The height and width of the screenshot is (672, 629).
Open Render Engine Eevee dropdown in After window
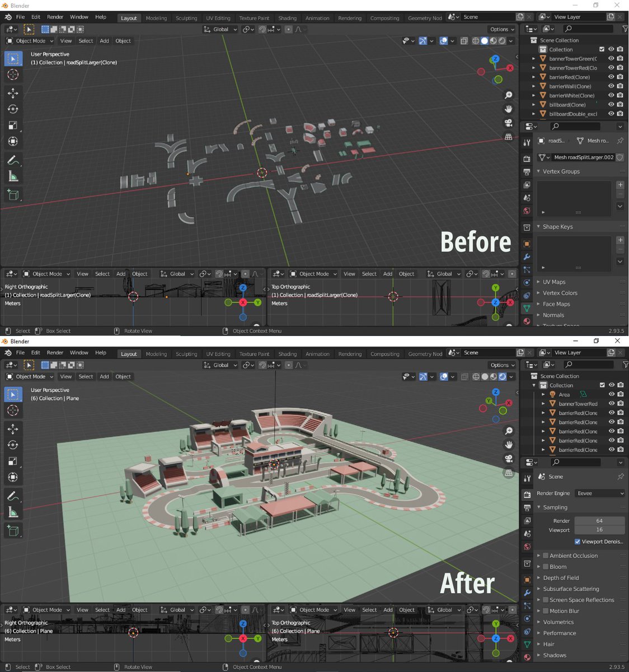coord(600,493)
